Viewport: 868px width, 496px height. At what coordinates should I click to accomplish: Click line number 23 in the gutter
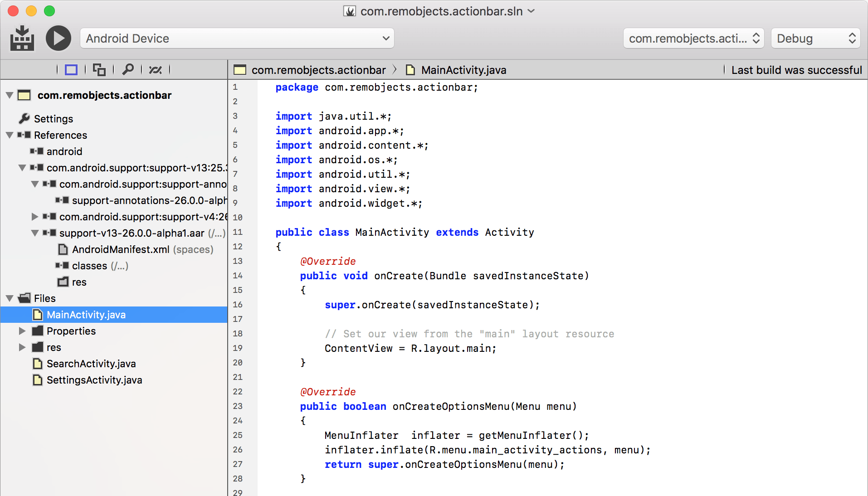pos(238,406)
